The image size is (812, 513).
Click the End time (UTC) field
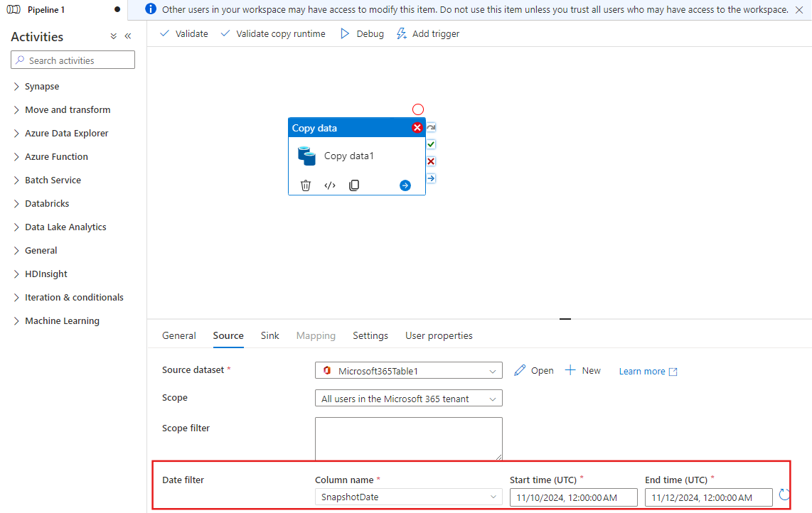708,497
